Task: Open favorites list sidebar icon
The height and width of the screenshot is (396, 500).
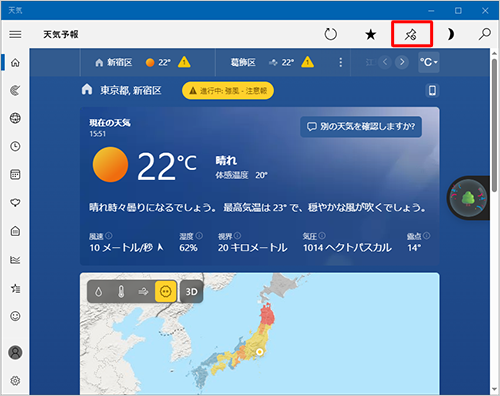Action: click(x=15, y=288)
